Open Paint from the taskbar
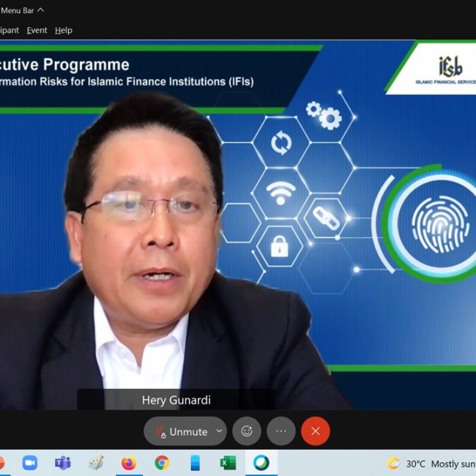This screenshot has width=476, height=476. coord(96,463)
